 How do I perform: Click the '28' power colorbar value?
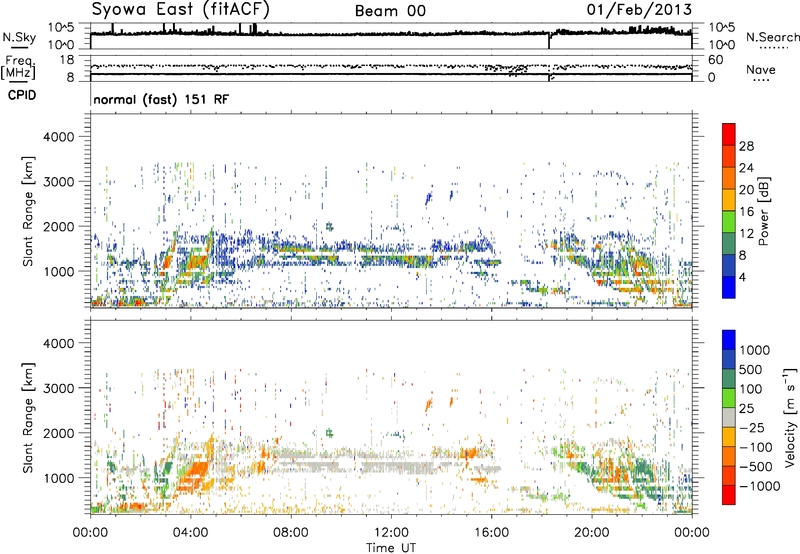pyautogui.click(x=746, y=146)
